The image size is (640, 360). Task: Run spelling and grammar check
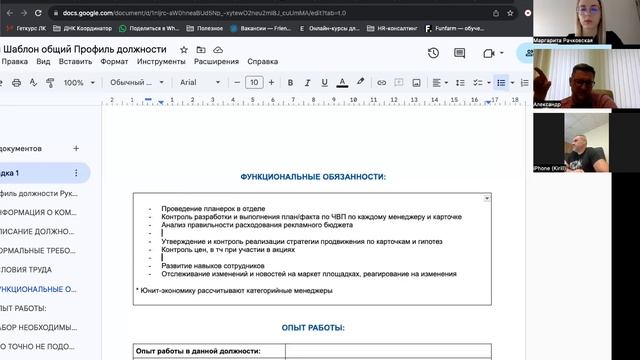click(x=33, y=83)
